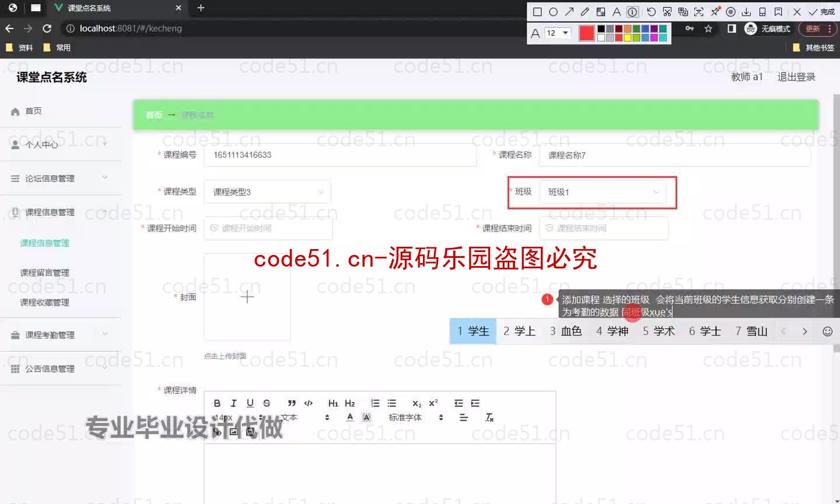Open the 班级 dropdown
The image size is (840, 504).
click(603, 192)
